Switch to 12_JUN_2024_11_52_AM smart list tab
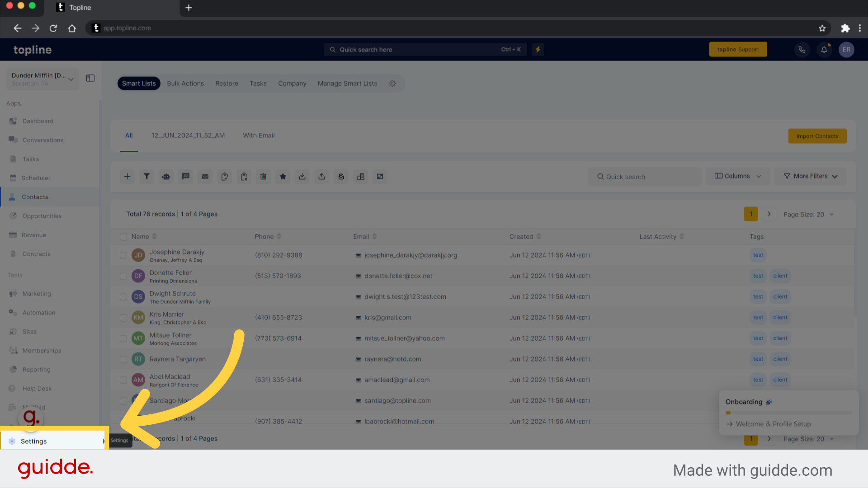 (188, 135)
